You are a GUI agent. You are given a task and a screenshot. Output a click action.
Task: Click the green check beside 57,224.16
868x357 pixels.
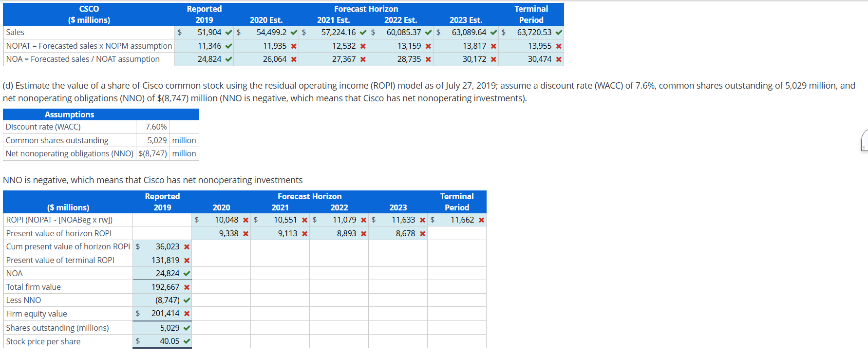pyautogui.click(x=363, y=33)
